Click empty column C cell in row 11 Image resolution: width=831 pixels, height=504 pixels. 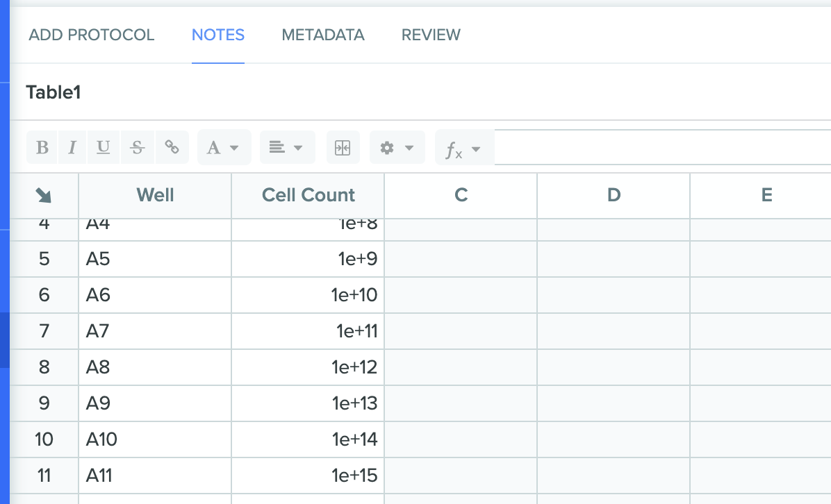point(461,476)
